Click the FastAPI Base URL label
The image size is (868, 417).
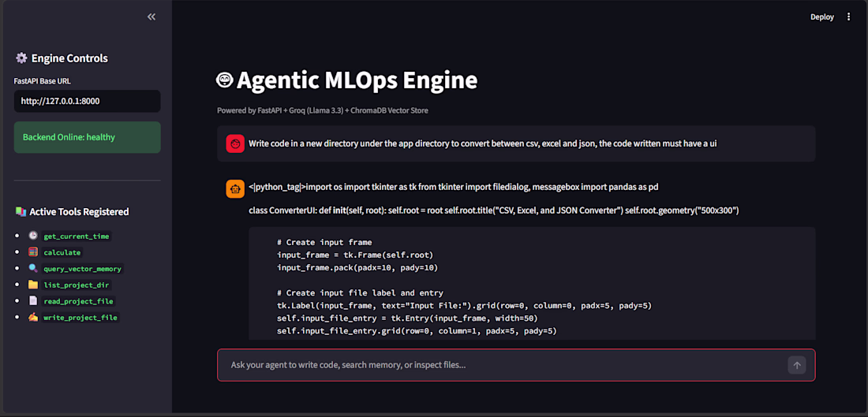[x=42, y=81]
